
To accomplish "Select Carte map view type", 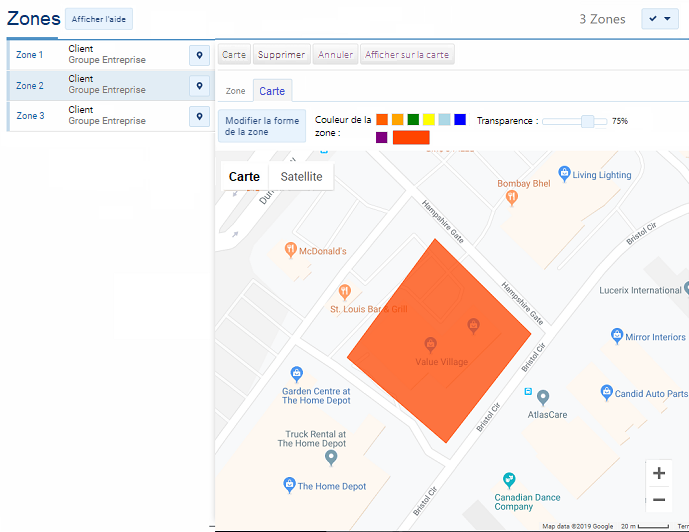I will (x=244, y=177).
